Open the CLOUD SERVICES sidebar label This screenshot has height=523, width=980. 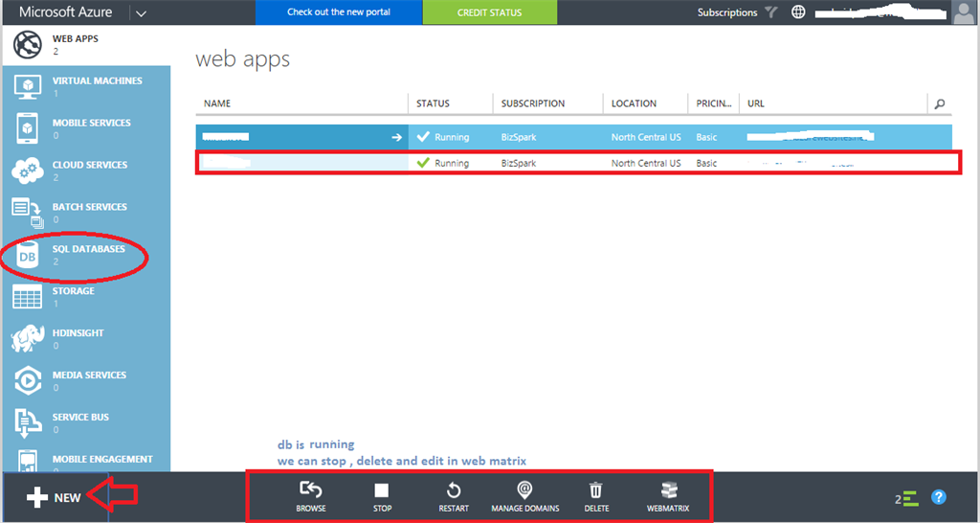pos(90,165)
